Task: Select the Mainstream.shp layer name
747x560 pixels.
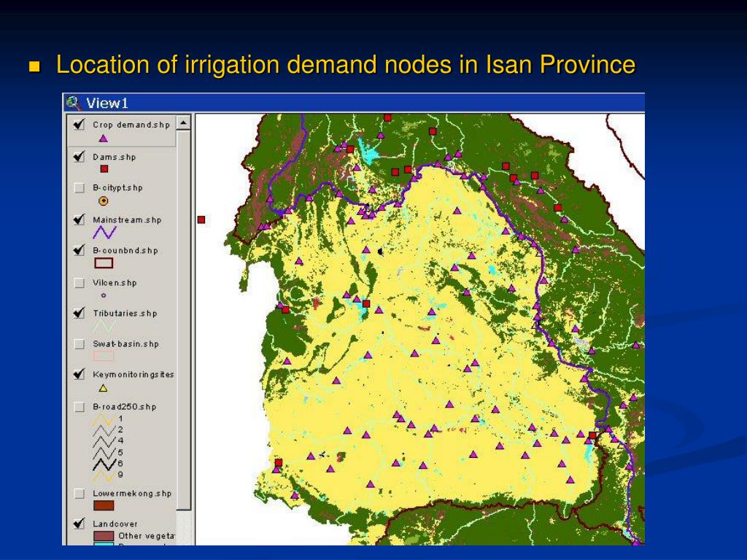Action: (x=127, y=220)
